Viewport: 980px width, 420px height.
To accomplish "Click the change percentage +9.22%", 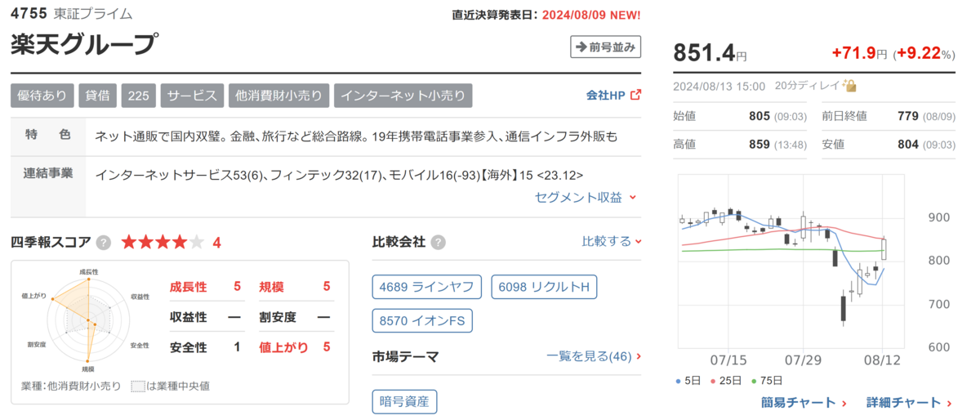I will tap(923, 53).
